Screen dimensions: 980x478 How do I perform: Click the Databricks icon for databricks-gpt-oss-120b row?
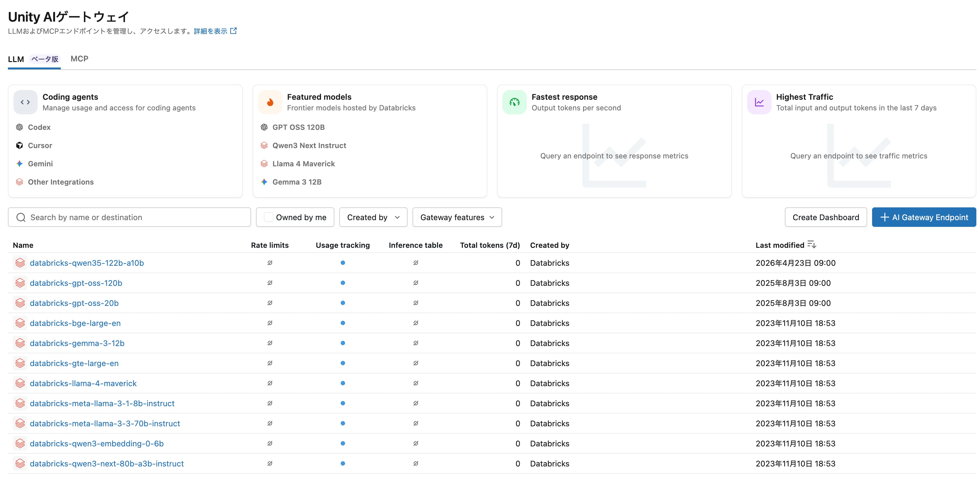click(x=20, y=283)
